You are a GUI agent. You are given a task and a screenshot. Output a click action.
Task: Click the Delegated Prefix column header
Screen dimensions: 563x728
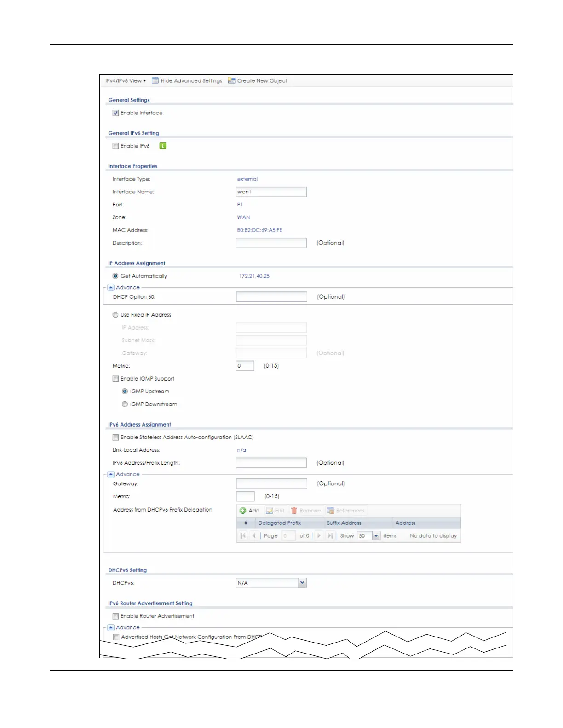289,523
